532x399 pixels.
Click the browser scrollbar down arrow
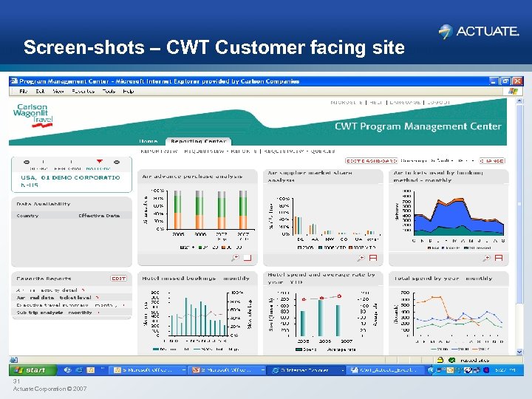coord(519,352)
